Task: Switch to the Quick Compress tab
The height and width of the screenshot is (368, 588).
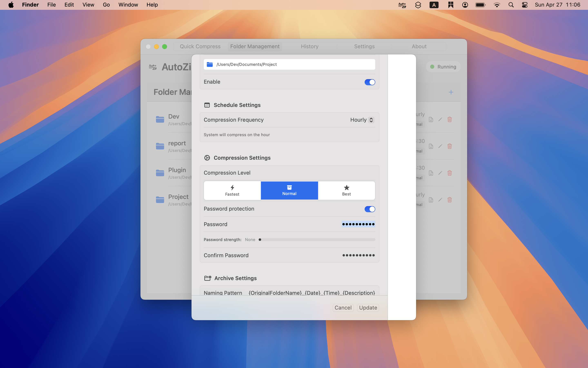Action: (x=200, y=46)
